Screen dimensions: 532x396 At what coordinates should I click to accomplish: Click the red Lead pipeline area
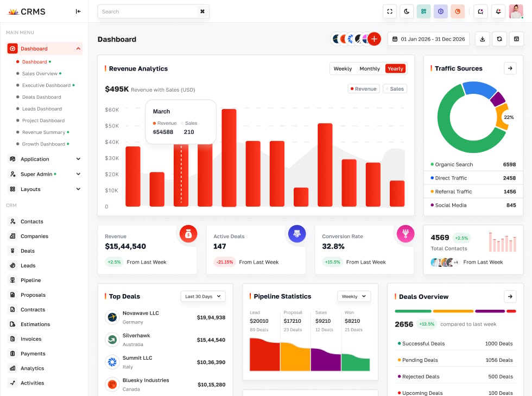coord(265,355)
